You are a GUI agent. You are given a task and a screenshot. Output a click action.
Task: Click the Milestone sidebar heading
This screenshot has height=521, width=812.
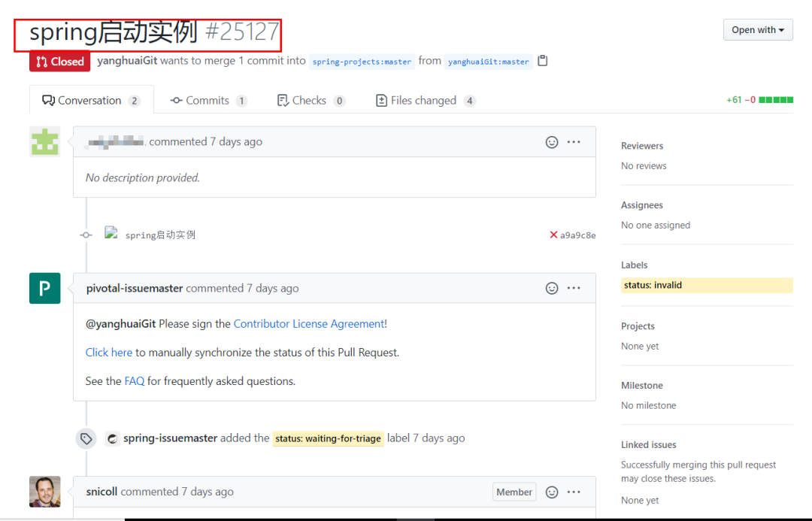(642, 386)
